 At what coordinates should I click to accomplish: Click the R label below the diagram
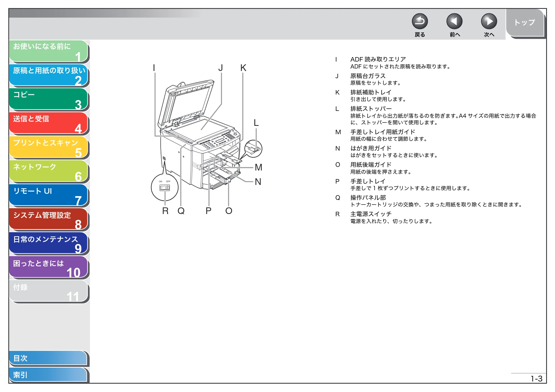click(x=165, y=211)
